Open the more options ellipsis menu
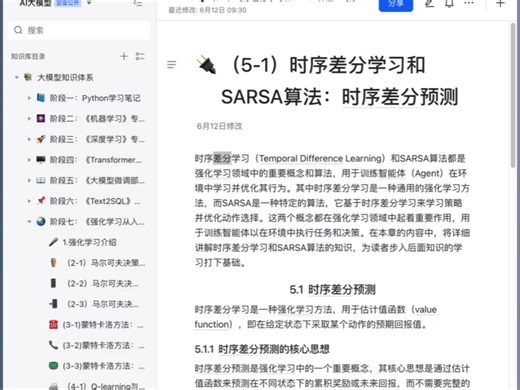Screen dimensions: 520x390 (469, 3)
